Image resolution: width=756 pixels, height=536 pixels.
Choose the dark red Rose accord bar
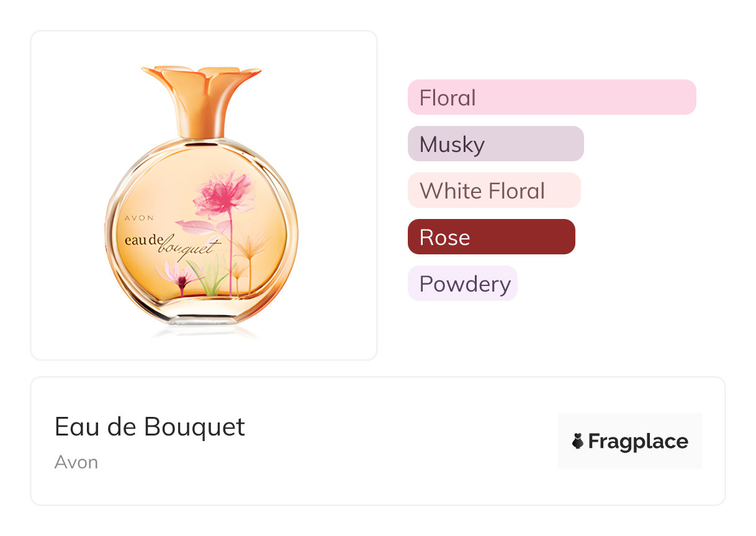click(x=491, y=237)
